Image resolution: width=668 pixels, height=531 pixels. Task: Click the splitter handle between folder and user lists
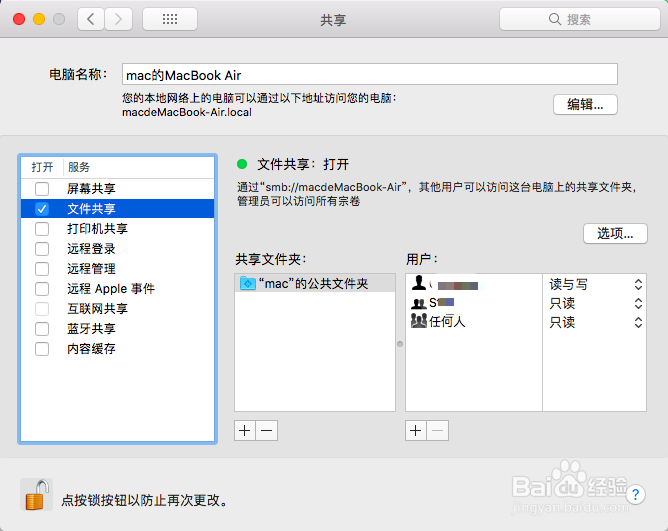pyautogui.click(x=400, y=343)
